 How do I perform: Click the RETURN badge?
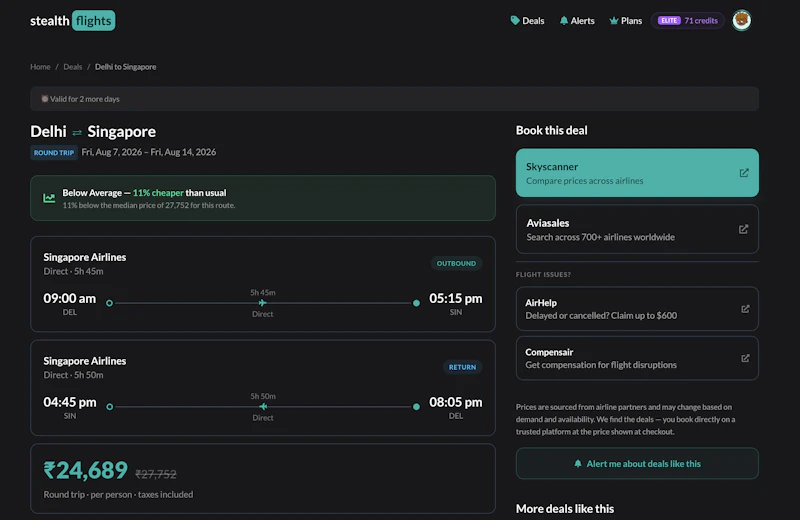(x=462, y=367)
